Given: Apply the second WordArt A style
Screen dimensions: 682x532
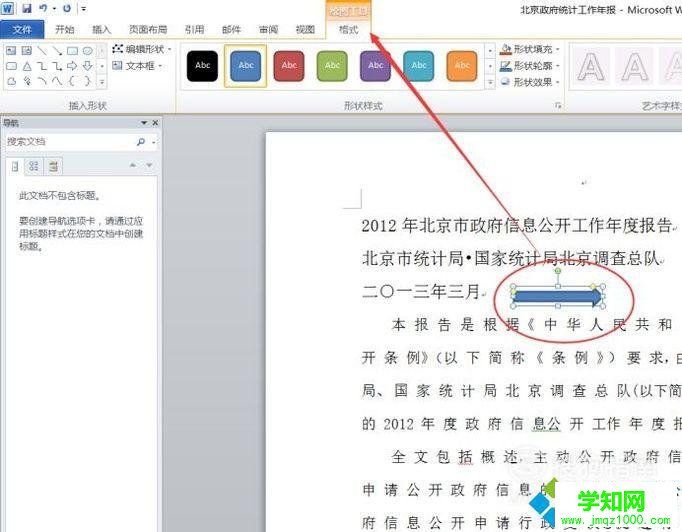Looking at the screenshot, I should [x=634, y=67].
